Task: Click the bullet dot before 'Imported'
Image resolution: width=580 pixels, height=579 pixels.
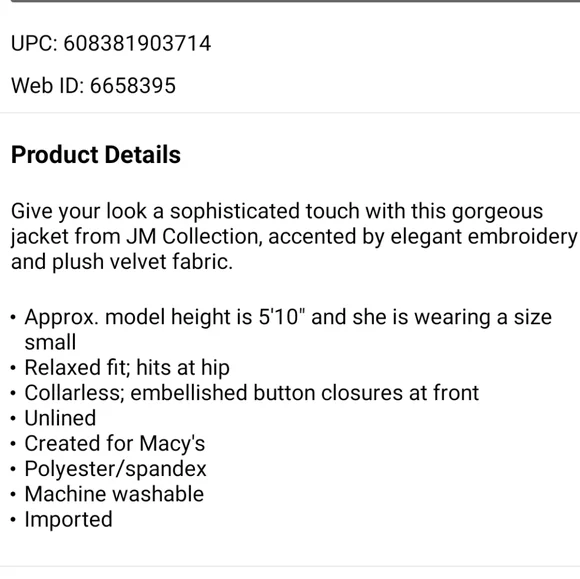Action: pyautogui.click(x=13, y=520)
